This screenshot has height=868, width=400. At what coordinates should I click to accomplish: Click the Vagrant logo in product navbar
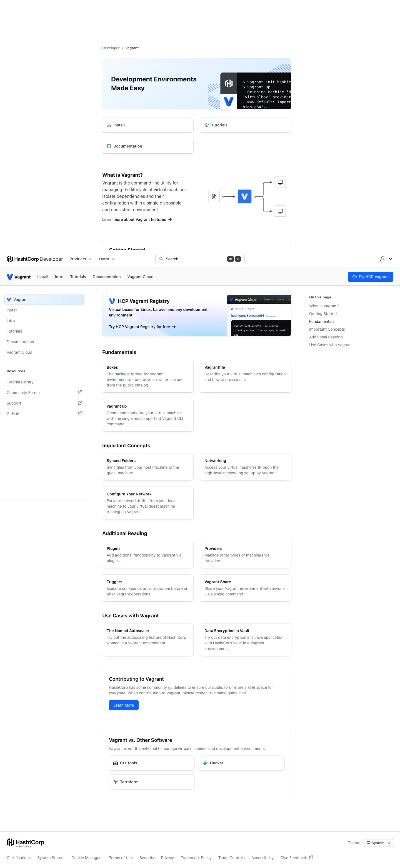point(19,277)
